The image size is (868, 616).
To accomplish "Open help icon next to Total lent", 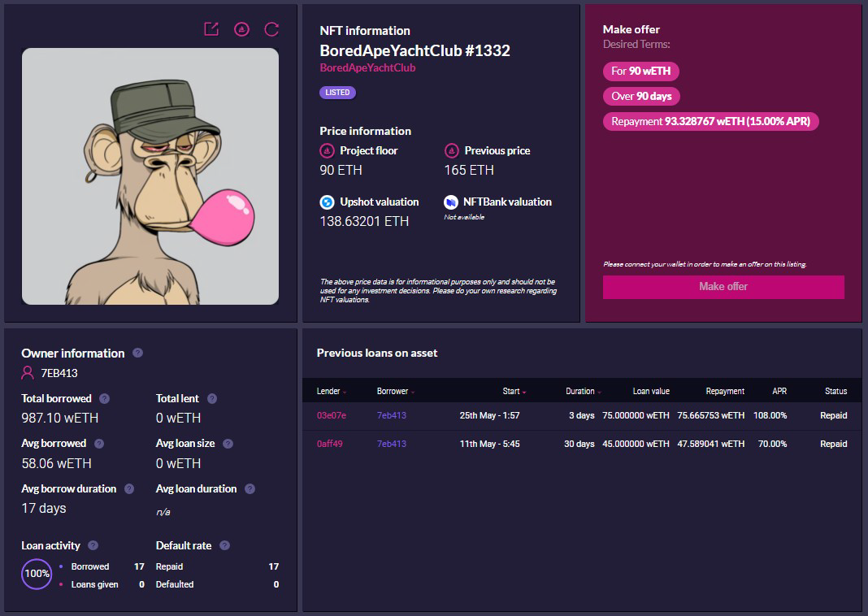I will coord(212,398).
